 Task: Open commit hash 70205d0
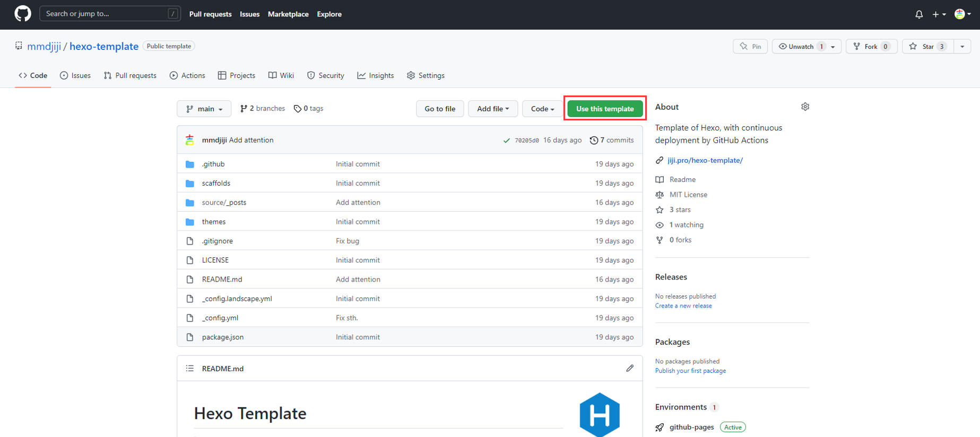526,141
